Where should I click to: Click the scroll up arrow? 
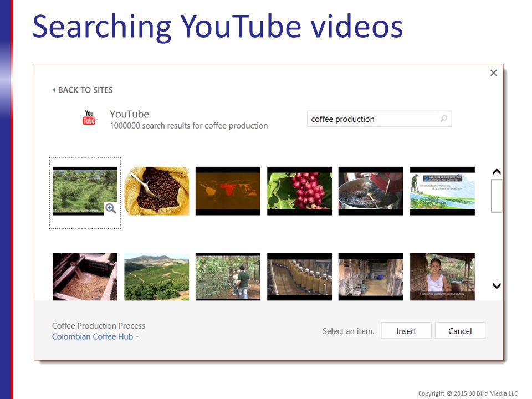[x=497, y=172]
